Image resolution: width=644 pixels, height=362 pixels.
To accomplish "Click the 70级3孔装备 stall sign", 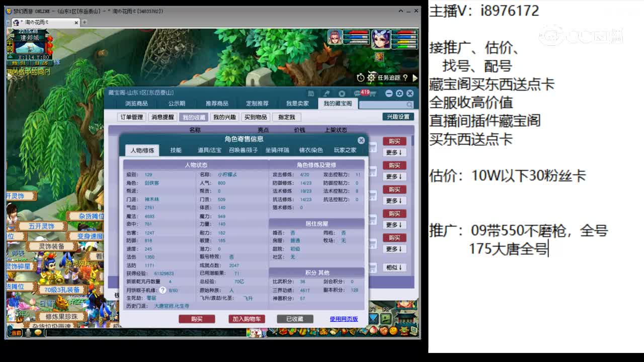I will pos(62,290).
